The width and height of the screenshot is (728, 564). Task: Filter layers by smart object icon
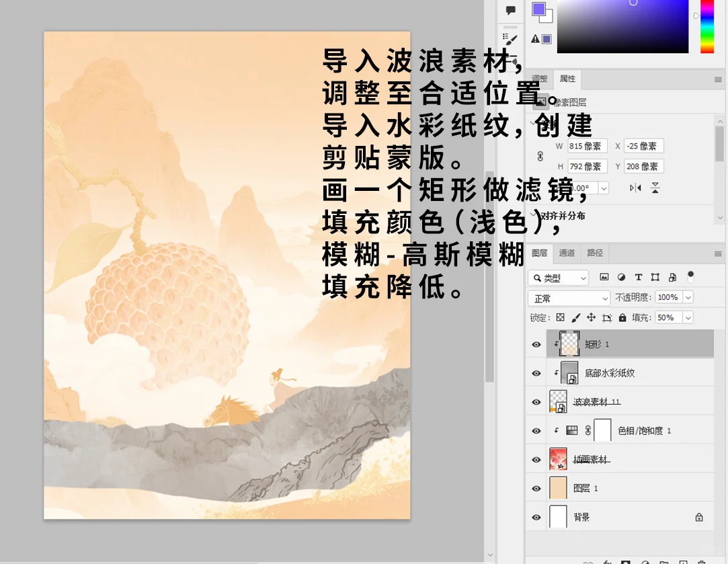tap(672, 277)
